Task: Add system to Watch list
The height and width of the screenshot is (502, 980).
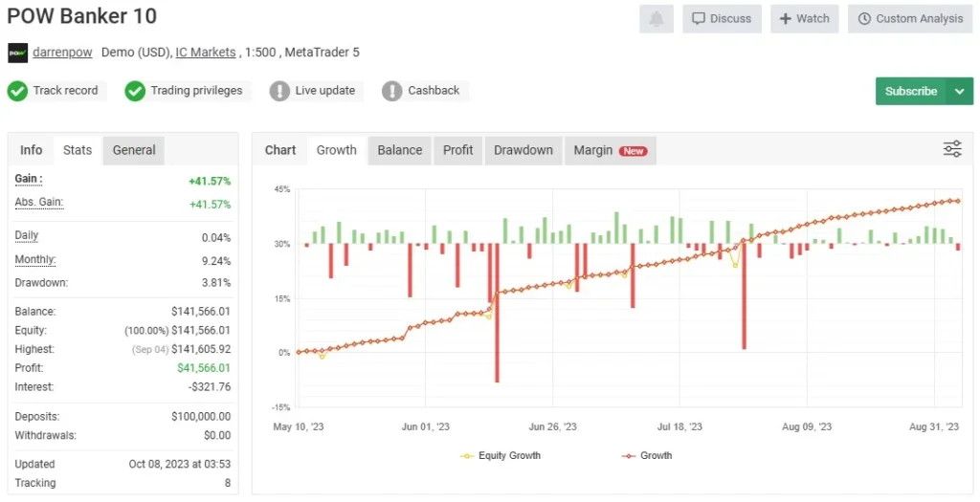Action: pyautogui.click(x=804, y=19)
